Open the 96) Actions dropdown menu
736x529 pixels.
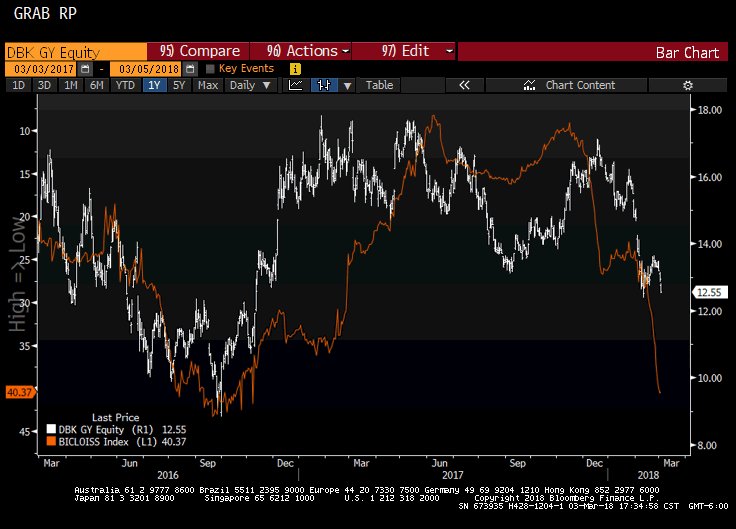pos(300,51)
